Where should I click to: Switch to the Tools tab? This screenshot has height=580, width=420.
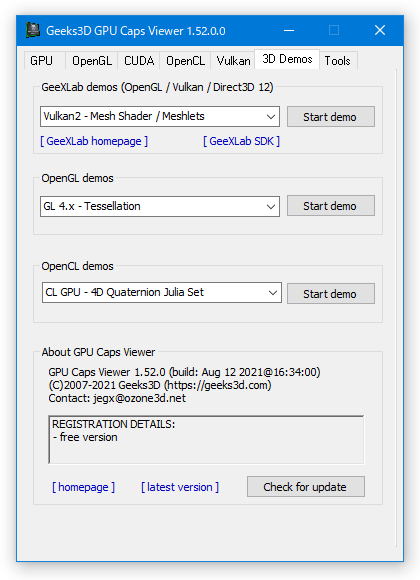(x=338, y=61)
